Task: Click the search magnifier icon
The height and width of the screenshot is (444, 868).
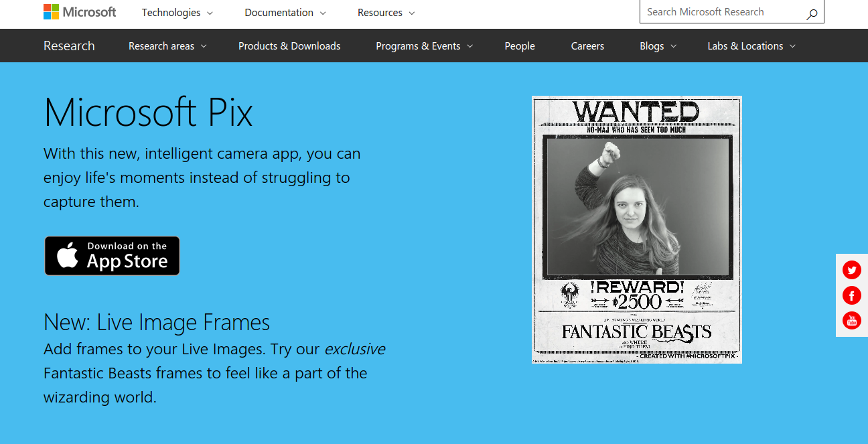Action: click(x=812, y=13)
